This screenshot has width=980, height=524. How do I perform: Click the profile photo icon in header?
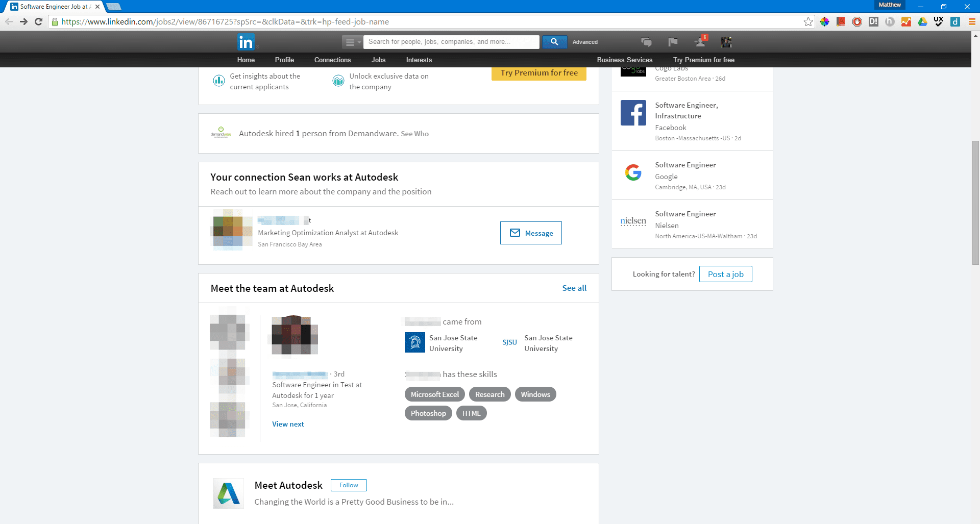(726, 42)
